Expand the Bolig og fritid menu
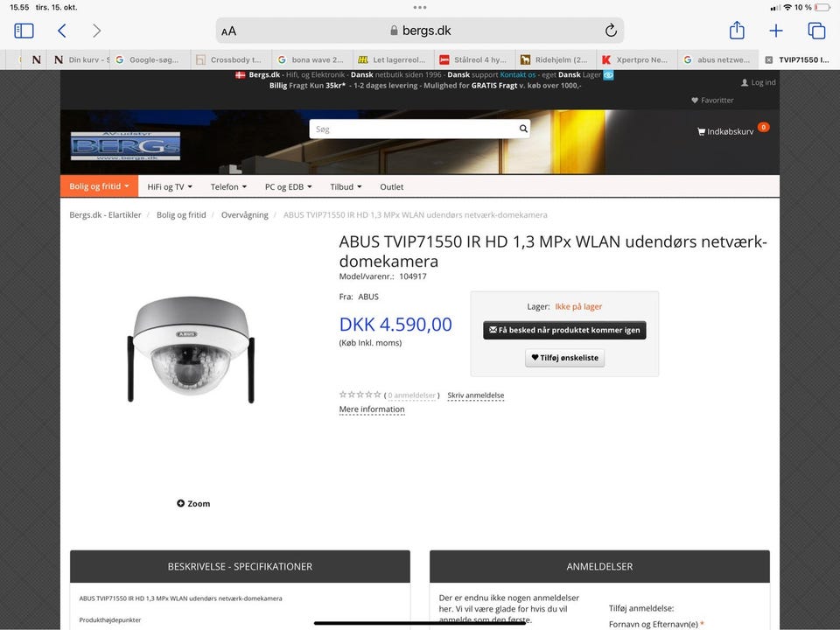Viewport: 840px width, 630px height. click(99, 185)
